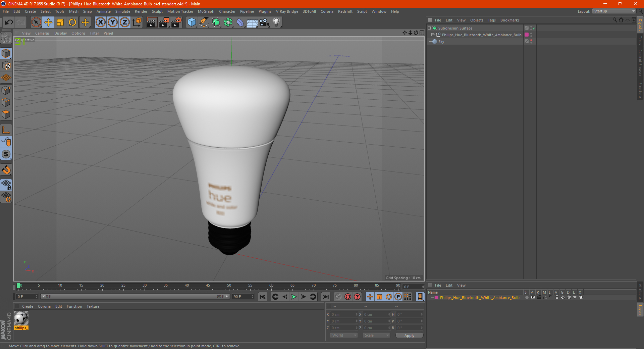Image resolution: width=644 pixels, height=349 pixels.
Task: Switch to Polygons mode
Action: 6,114
